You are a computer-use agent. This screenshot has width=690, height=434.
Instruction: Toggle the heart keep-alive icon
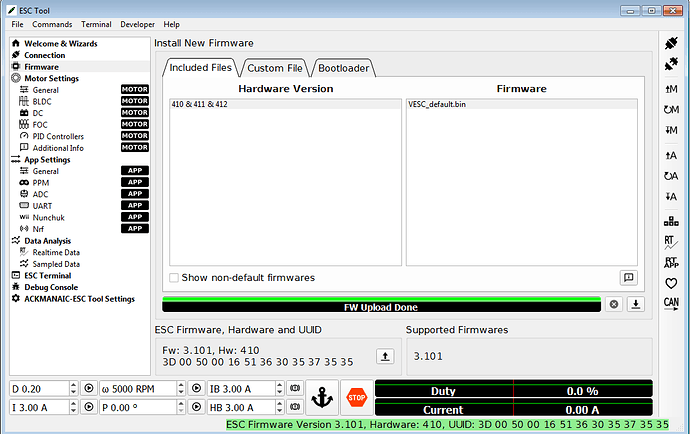pyautogui.click(x=671, y=282)
